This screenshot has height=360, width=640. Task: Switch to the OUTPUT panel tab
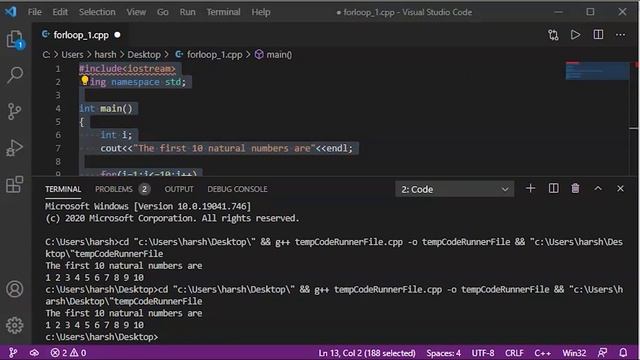click(179, 189)
